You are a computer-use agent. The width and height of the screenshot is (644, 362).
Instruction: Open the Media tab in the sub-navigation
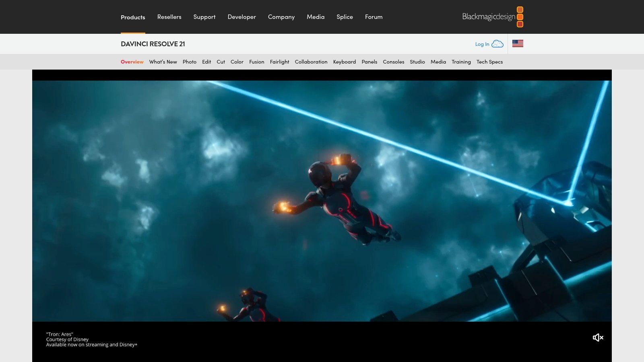point(438,62)
